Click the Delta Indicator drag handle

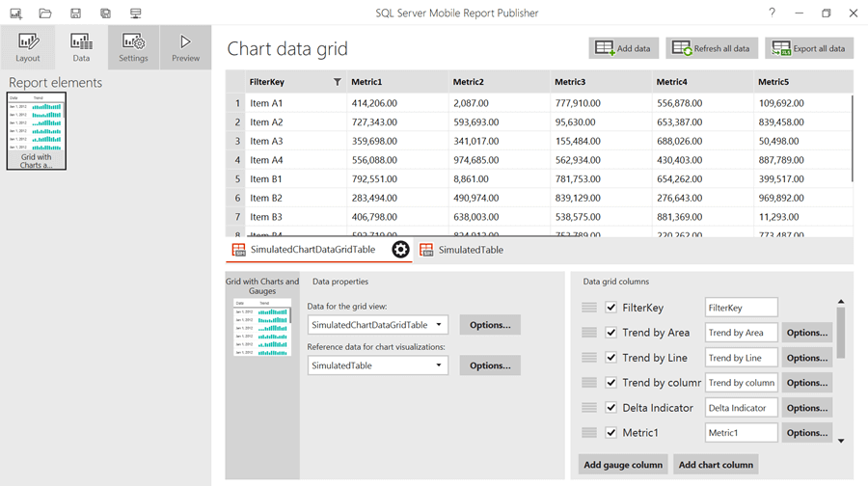(x=589, y=408)
